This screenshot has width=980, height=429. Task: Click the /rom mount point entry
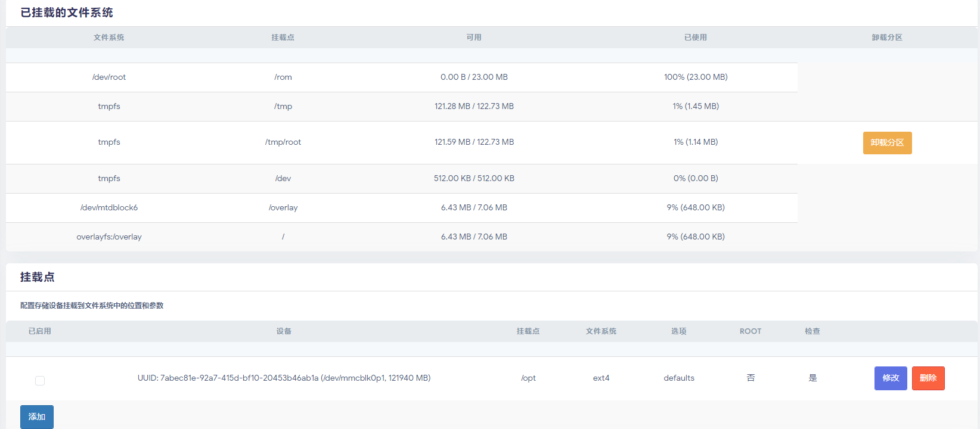click(283, 77)
